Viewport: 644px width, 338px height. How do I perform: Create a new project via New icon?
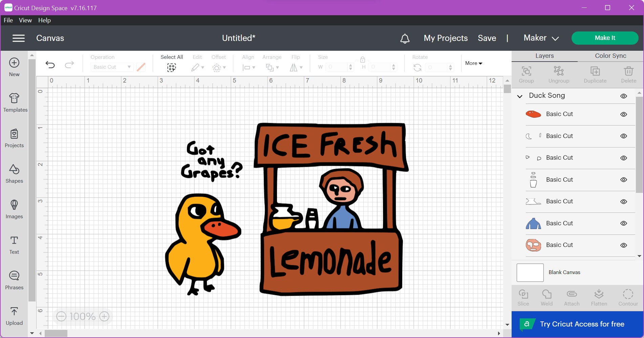tap(14, 66)
